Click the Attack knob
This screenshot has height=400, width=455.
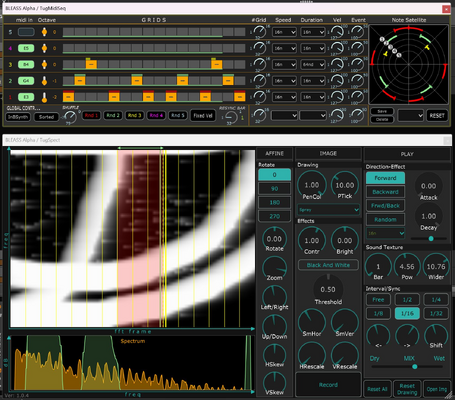pyautogui.click(x=428, y=186)
